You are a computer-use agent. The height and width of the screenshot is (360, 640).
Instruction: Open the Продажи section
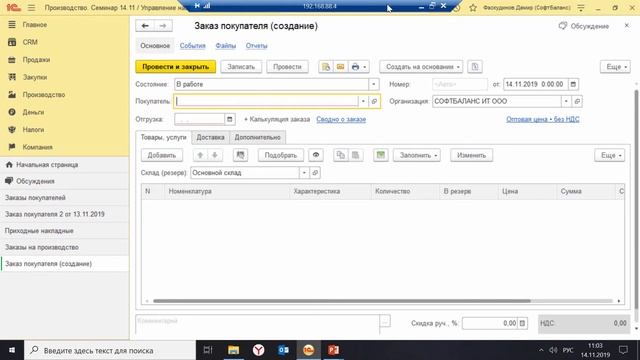click(36, 60)
